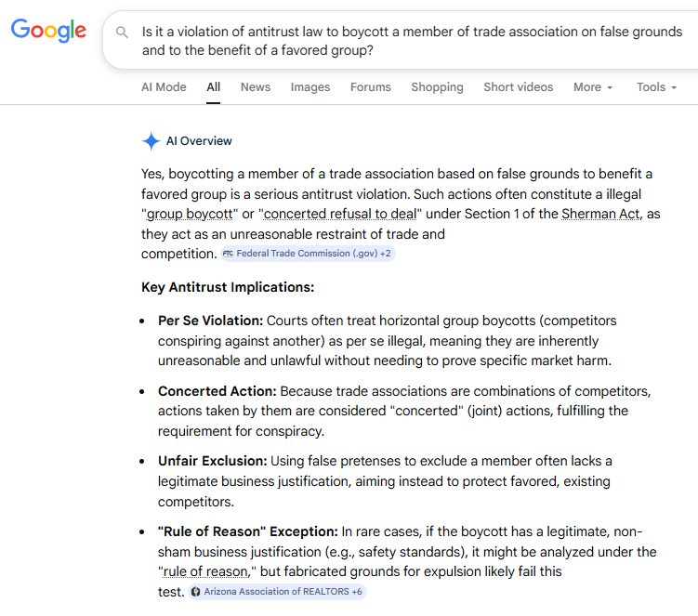Image resolution: width=698 pixels, height=616 pixels.
Task: Follow the "concerted refusal to deal" link
Action: [x=342, y=214]
